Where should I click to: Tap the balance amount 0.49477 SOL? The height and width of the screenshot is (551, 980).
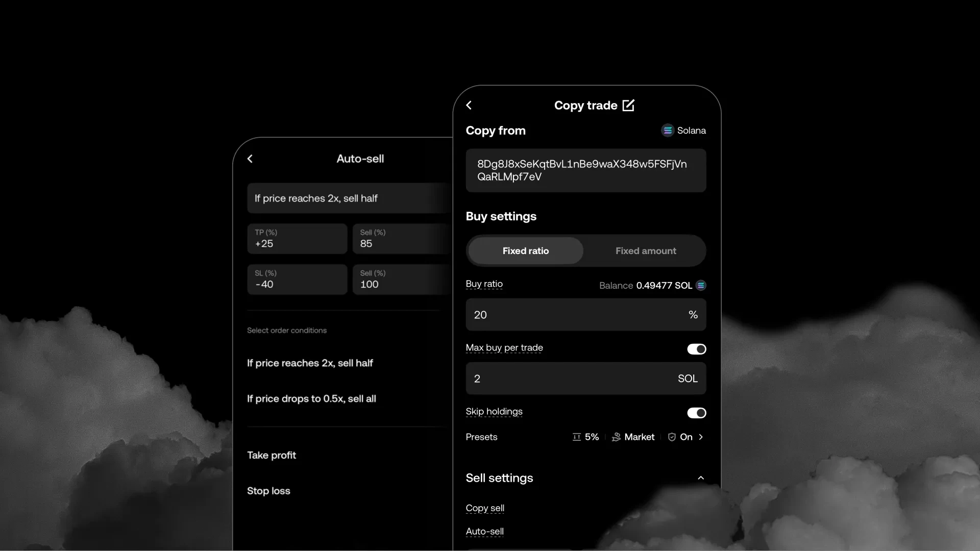point(664,285)
